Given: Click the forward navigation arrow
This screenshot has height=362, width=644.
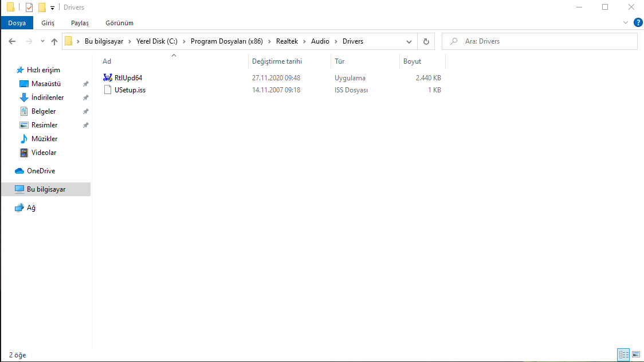Looking at the screenshot, I should pos(29,41).
